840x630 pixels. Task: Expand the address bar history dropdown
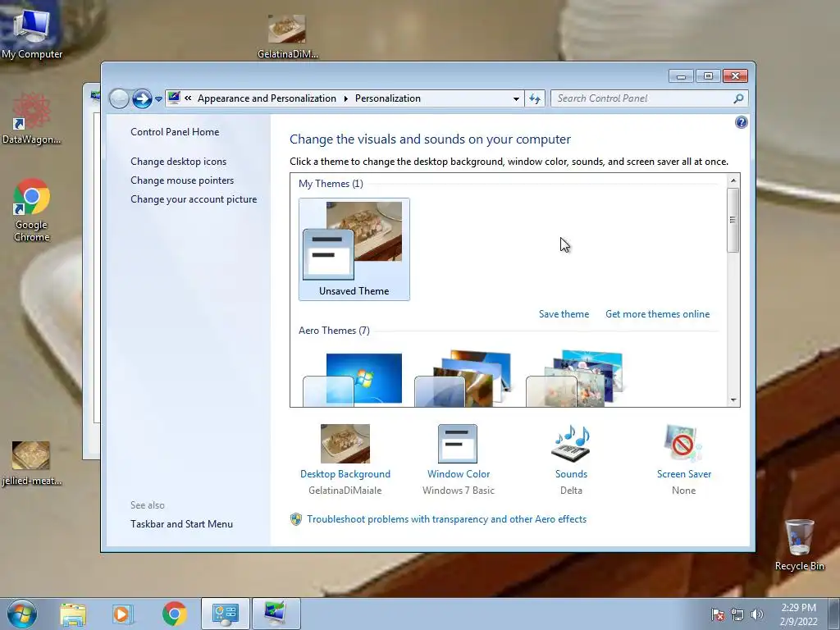pos(516,99)
